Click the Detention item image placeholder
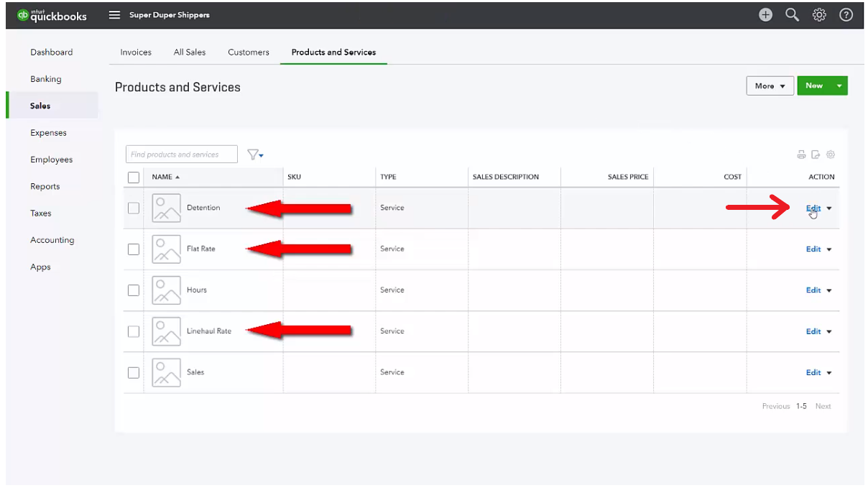This screenshot has width=868, height=488. click(167, 208)
